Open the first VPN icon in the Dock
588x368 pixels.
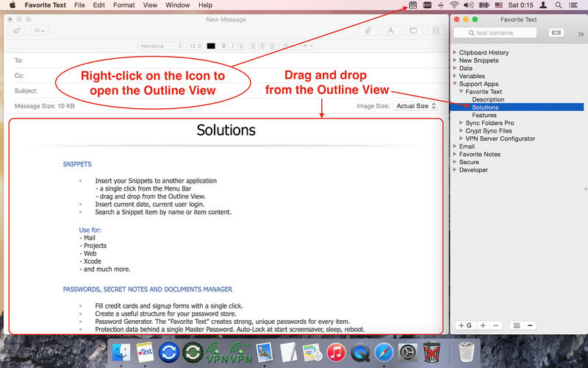pyautogui.click(x=217, y=353)
